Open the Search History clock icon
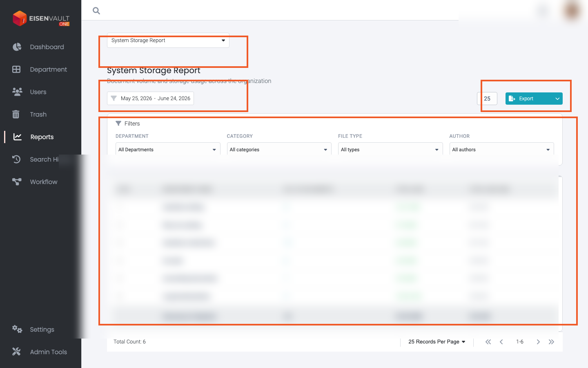Viewport: 588px width, 368px height. [x=16, y=159]
